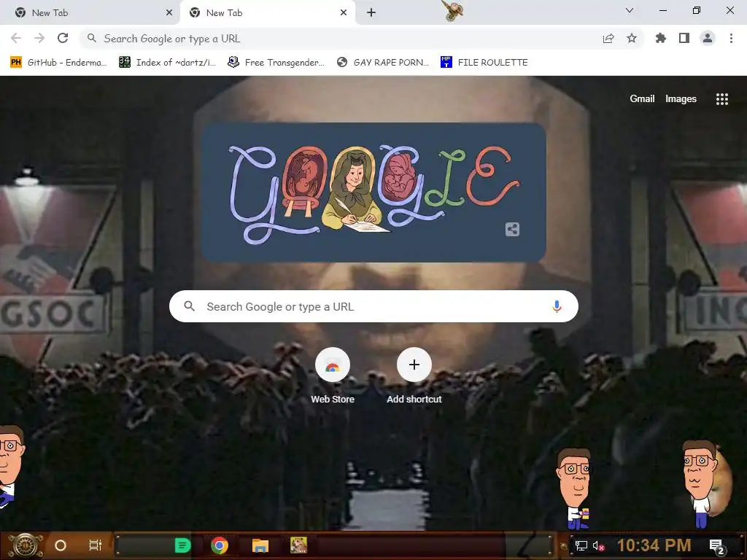Open File Explorer from the taskbar

tap(260, 545)
